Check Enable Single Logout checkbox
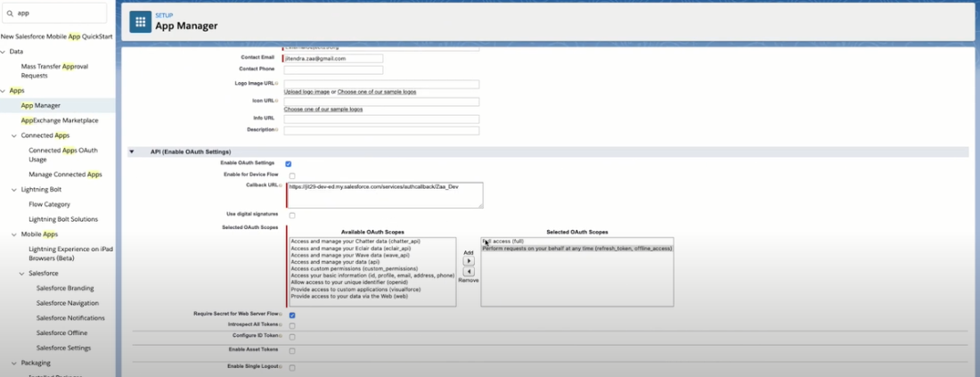The height and width of the screenshot is (377, 980). 292,367
